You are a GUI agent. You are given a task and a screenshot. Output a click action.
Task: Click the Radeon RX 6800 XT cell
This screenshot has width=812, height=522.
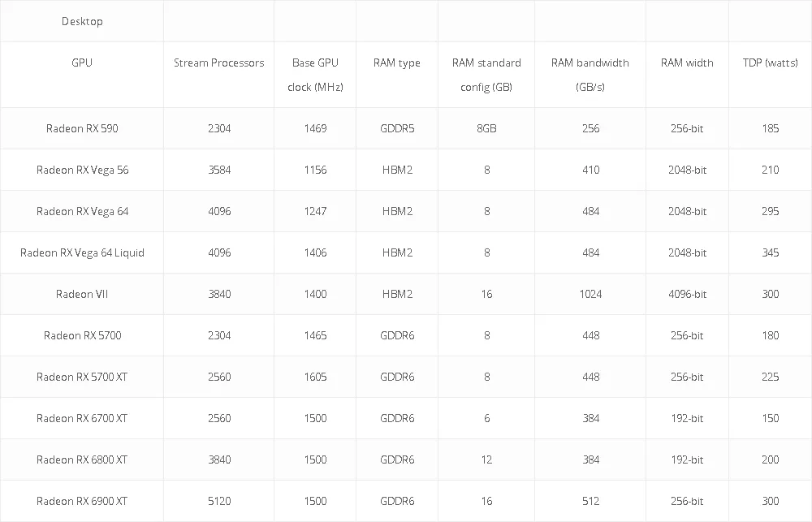[82, 459]
